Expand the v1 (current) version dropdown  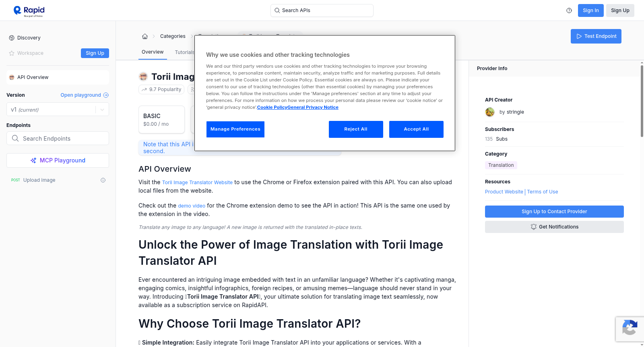click(58, 110)
